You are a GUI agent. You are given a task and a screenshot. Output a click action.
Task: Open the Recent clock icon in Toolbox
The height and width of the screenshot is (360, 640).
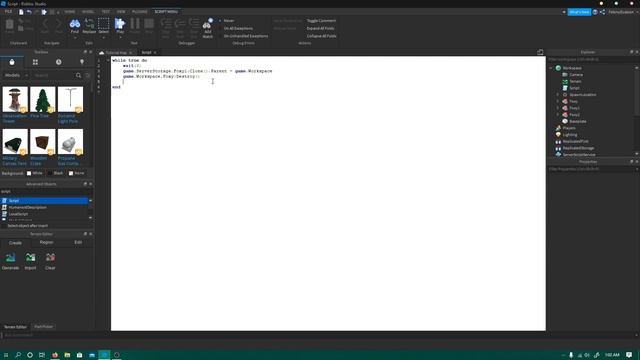coord(58,62)
